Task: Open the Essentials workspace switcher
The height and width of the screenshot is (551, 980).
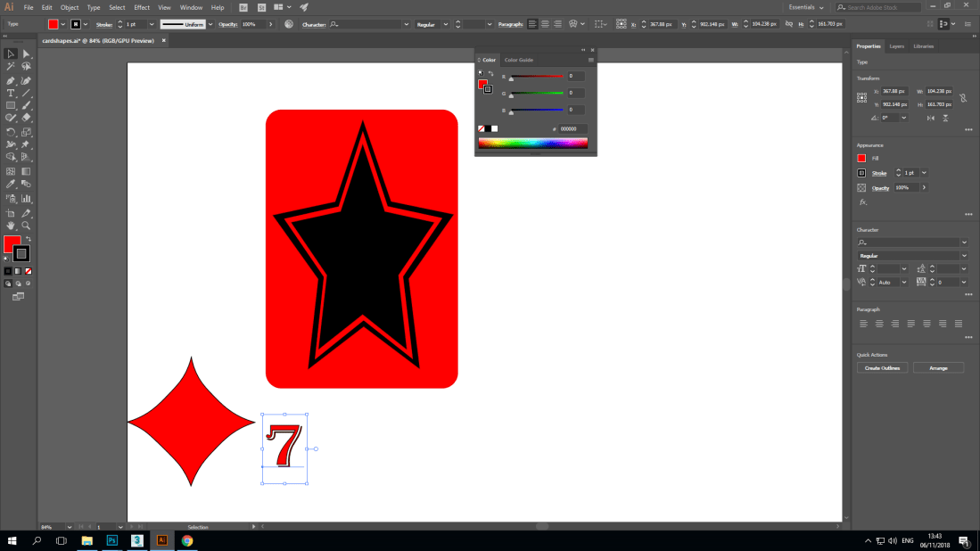Action: tap(803, 6)
